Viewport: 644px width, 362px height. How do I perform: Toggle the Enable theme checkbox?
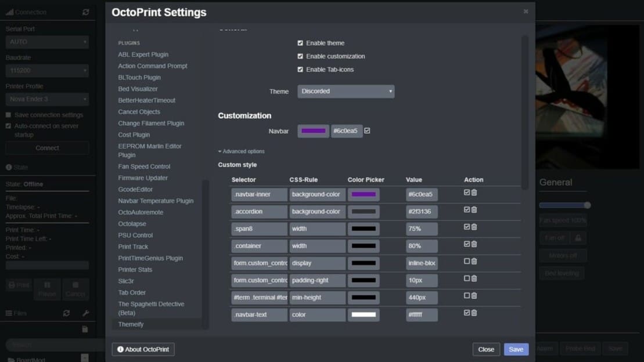tap(300, 43)
